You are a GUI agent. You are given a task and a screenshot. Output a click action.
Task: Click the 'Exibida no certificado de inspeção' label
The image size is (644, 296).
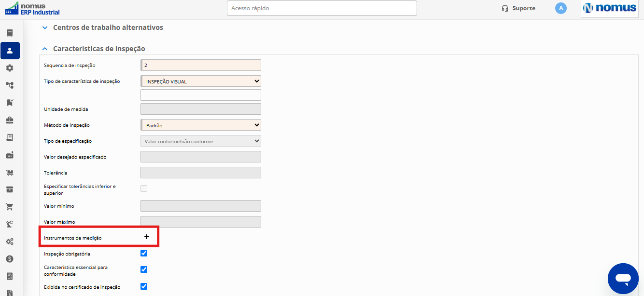tap(82, 287)
